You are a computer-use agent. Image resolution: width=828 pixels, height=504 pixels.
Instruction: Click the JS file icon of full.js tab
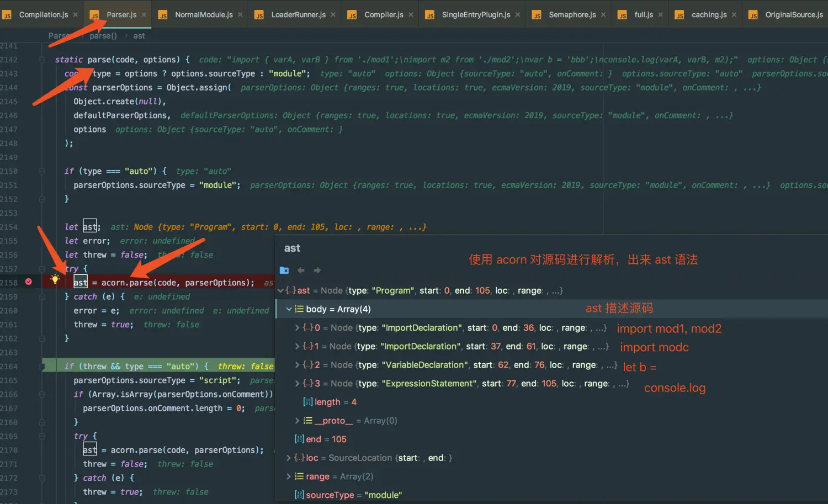622,15
